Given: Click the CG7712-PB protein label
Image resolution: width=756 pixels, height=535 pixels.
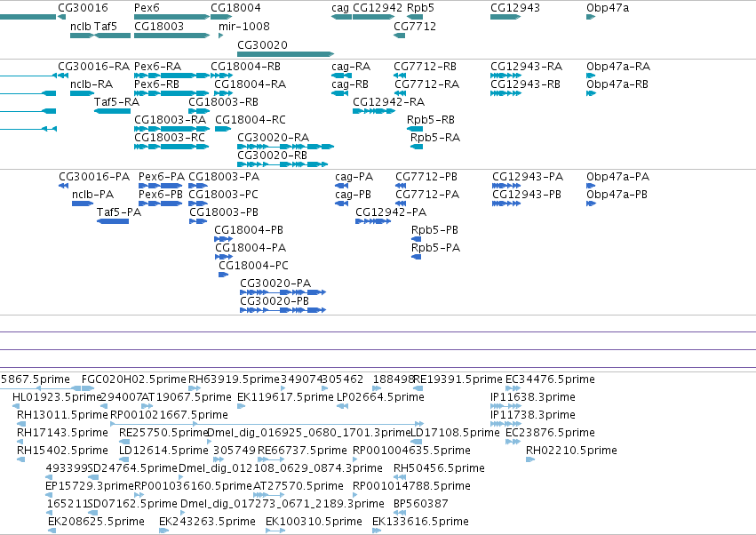Looking at the screenshot, I should pos(426,177).
